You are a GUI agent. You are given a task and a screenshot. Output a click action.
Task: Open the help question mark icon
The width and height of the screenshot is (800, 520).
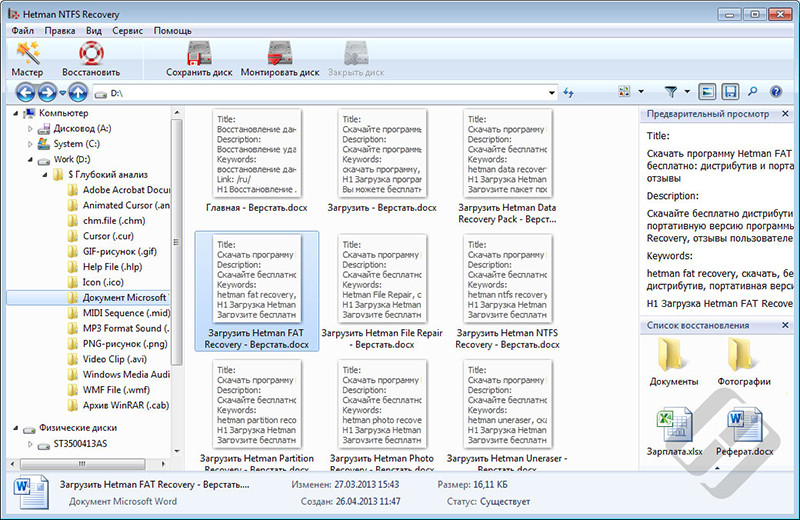click(x=776, y=92)
